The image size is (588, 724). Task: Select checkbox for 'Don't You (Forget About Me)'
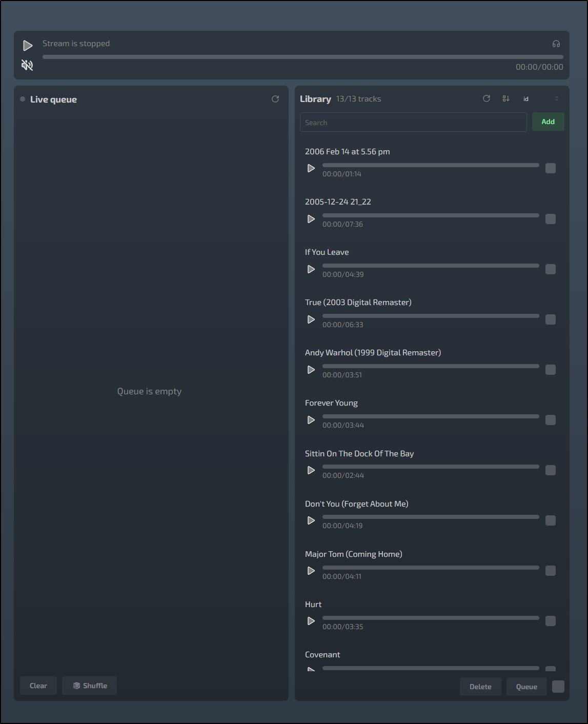click(x=551, y=520)
